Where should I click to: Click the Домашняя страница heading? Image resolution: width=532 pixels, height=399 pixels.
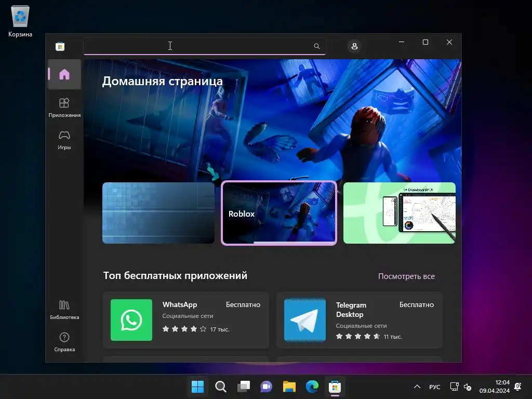click(163, 82)
